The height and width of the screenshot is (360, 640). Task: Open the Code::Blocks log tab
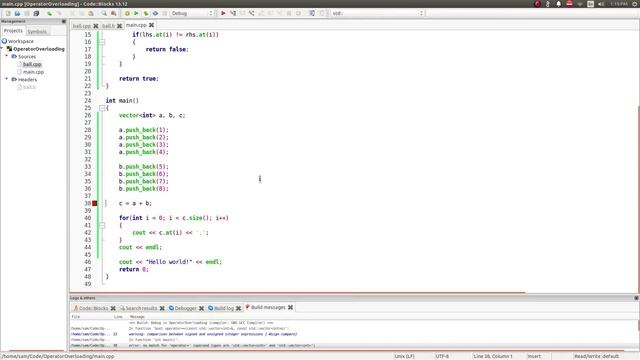click(93, 308)
